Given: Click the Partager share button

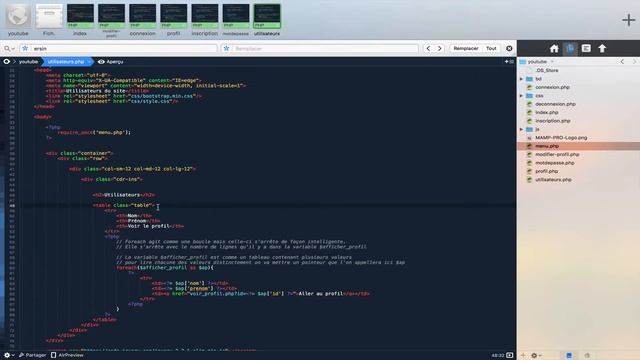Looking at the screenshot, I should [x=32, y=355].
